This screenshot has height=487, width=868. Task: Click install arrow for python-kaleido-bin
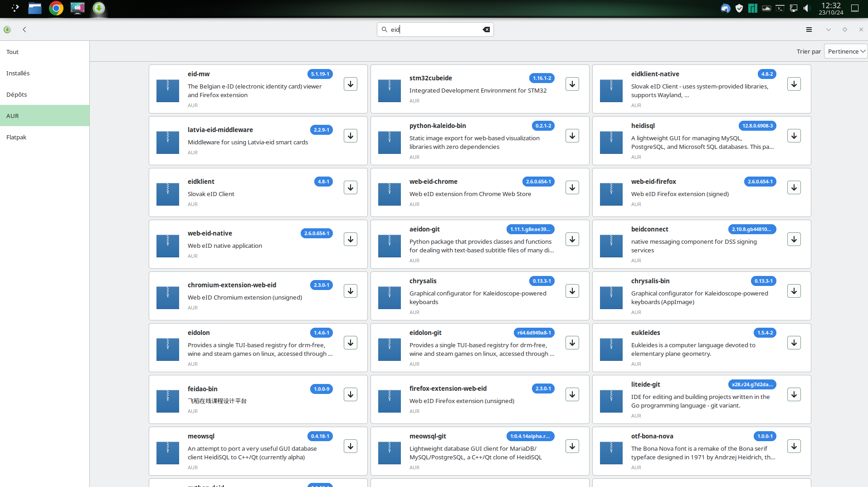(x=572, y=136)
